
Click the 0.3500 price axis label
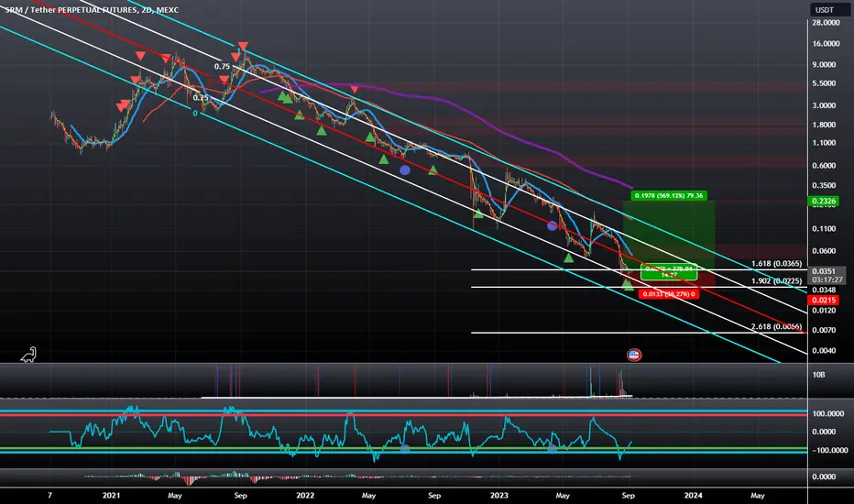click(824, 185)
